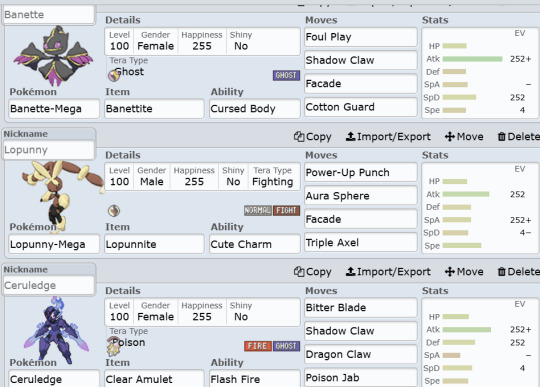Select the Aura Sphere move slot
This screenshot has height=387, width=540.
coord(361,196)
